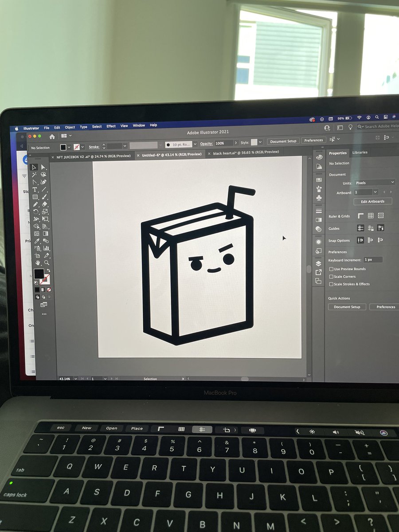Toggle lock guides icon
The height and width of the screenshot is (532, 399).
click(x=371, y=228)
